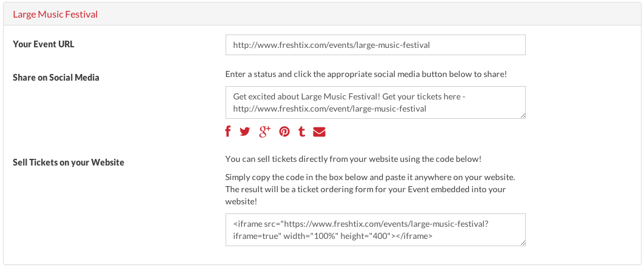Viewport: 644px width, 268px height.
Task: Pin the event on Pinterest
Action: coord(284,132)
